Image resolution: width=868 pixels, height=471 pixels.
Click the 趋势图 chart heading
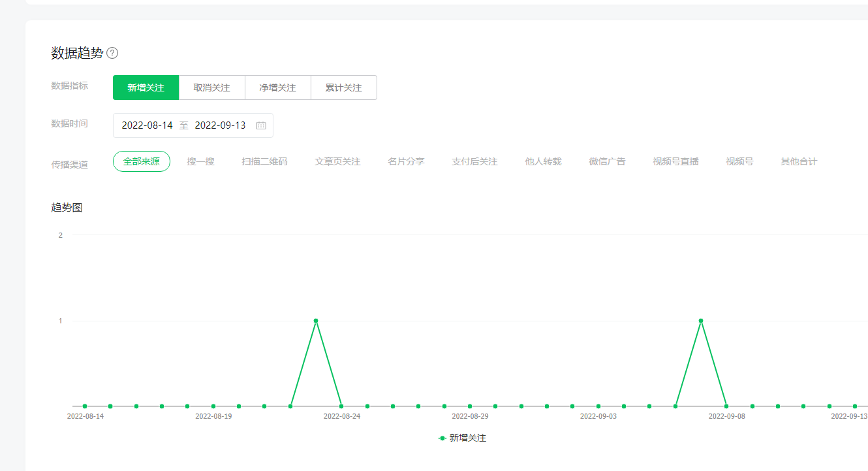tap(67, 208)
